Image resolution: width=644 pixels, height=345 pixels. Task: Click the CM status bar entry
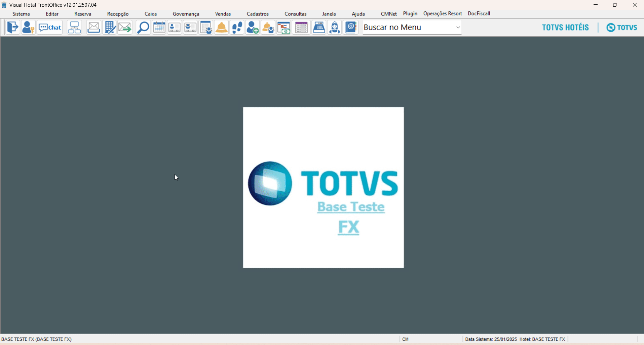point(406,339)
